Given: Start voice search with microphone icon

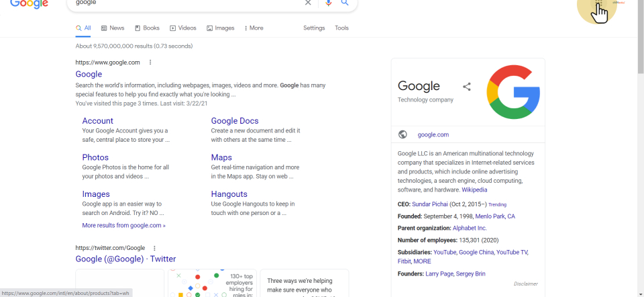Looking at the screenshot, I should [x=328, y=3].
